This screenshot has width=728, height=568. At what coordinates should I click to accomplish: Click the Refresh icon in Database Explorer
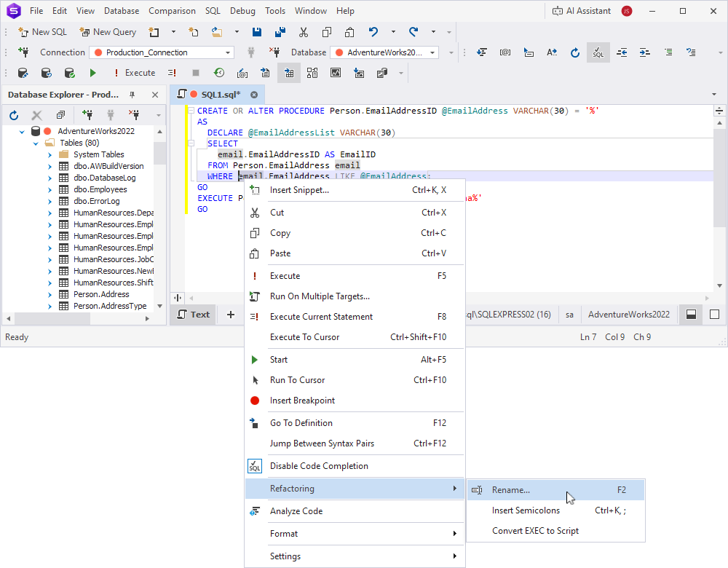pyautogui.click(x=14, y=115)
